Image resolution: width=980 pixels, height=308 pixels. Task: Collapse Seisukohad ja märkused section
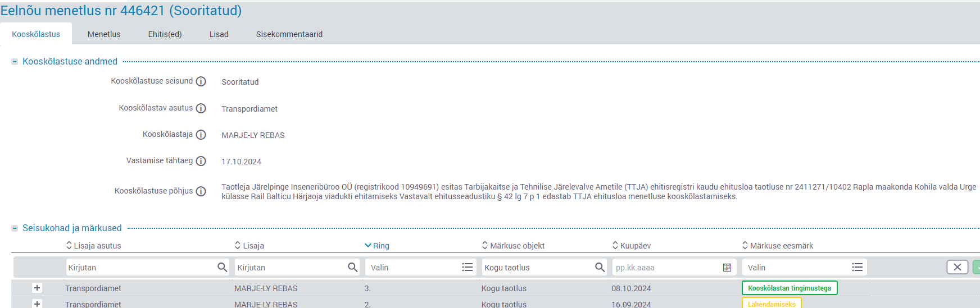(x=15, y=228)
